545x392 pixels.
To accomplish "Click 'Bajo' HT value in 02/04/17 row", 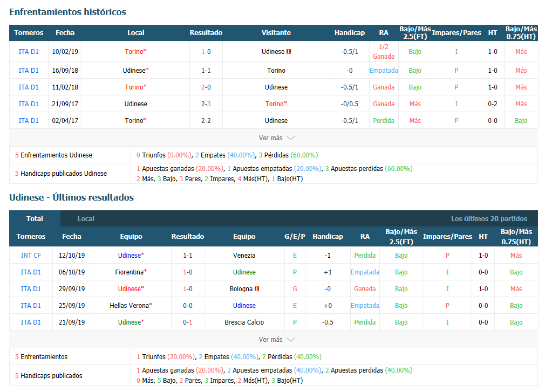I will pos(521,120).
